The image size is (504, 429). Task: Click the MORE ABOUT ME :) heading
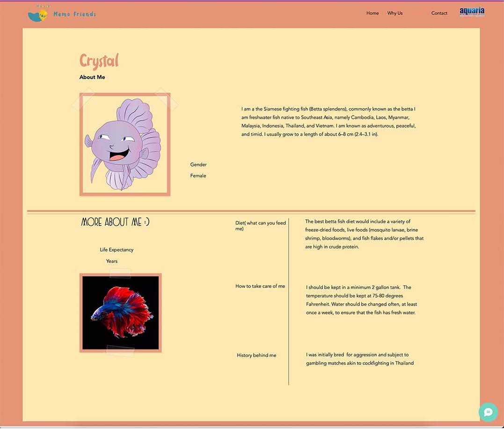115,222
